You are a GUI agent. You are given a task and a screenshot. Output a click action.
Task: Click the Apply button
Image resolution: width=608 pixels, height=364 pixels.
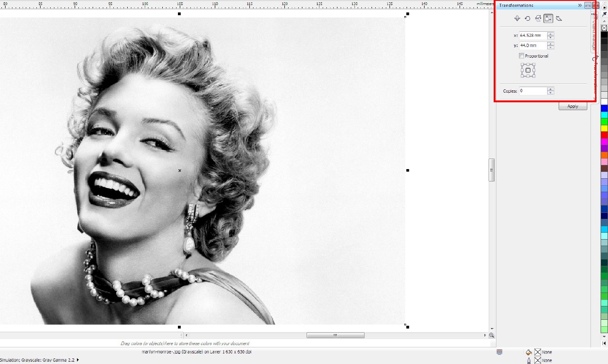(x=573, y=106)
